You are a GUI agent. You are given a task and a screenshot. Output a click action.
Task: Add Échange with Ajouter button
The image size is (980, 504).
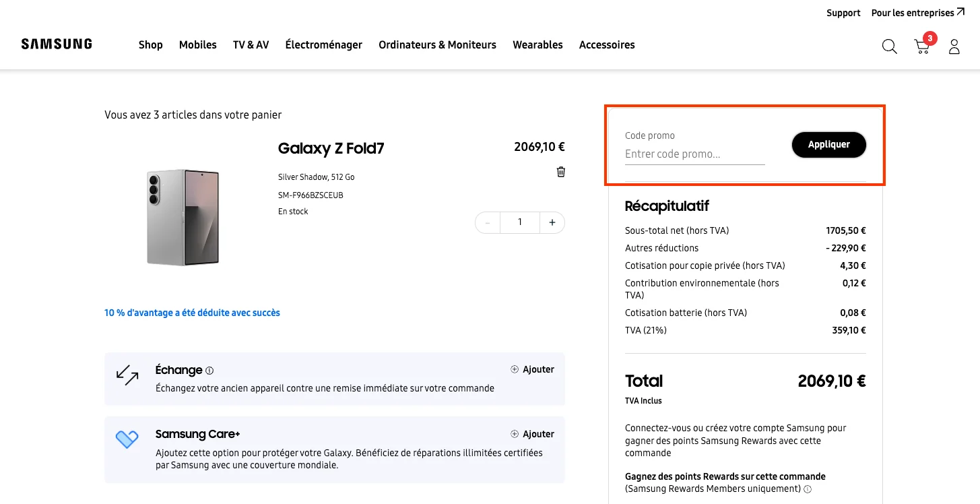pos(532,369)
